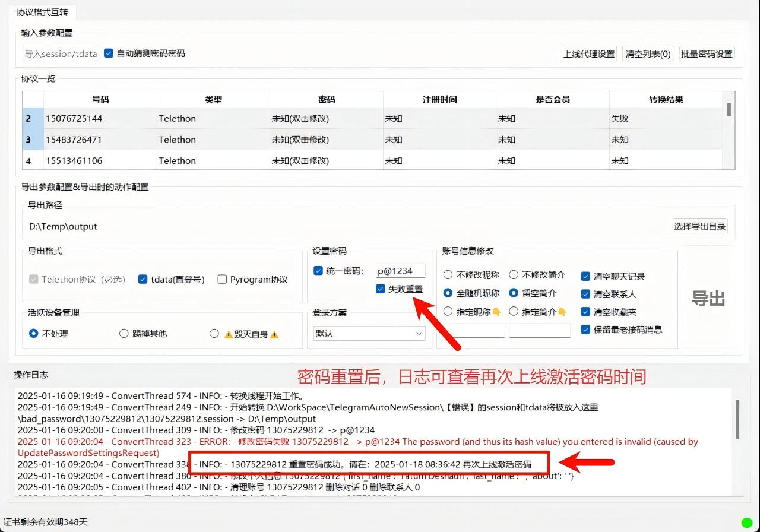Viewport: 760px width, 532px height.
Task: Click the nickname input under 指定昵称
Action: [474, 330]
